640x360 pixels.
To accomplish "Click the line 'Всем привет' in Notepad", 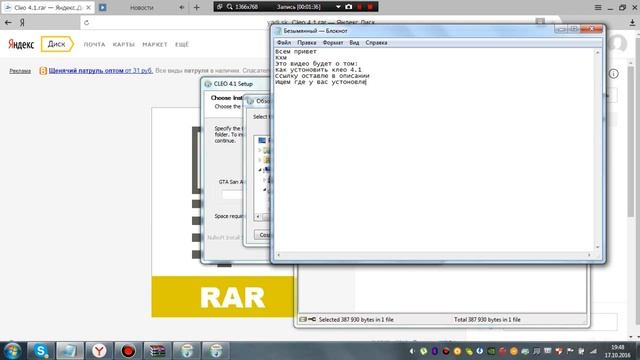I will (x=296, y=51).
